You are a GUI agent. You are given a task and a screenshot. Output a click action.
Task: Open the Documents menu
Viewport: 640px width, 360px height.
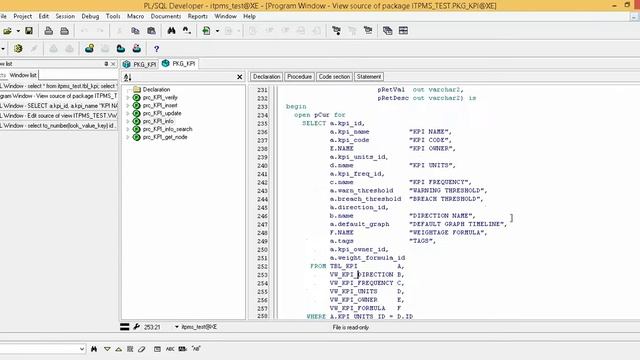[x=166, y=16]
